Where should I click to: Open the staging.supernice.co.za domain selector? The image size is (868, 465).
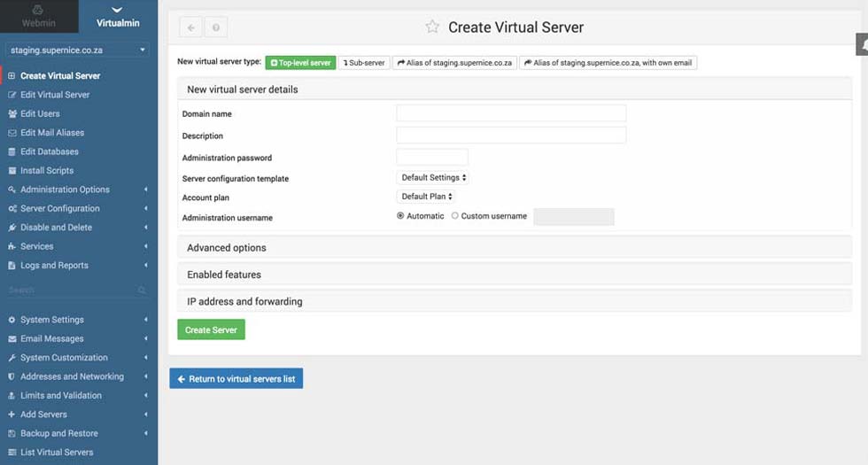[78, 50]
